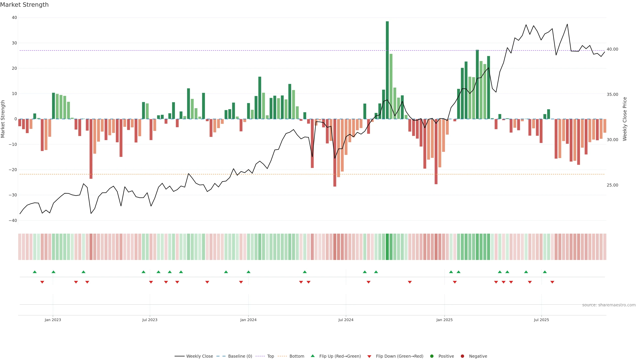
Task: Click the last flip-down triangle marker
Action: tap(552, 282)
